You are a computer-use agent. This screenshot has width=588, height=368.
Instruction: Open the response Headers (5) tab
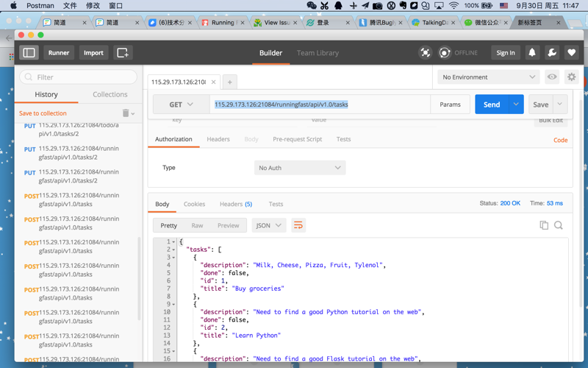tap(236, 204)
